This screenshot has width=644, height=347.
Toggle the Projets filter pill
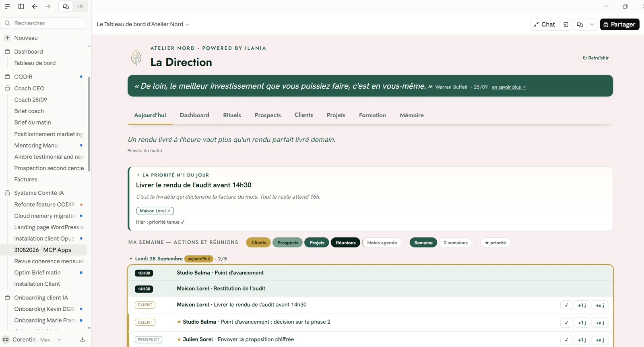click(317, 243)
